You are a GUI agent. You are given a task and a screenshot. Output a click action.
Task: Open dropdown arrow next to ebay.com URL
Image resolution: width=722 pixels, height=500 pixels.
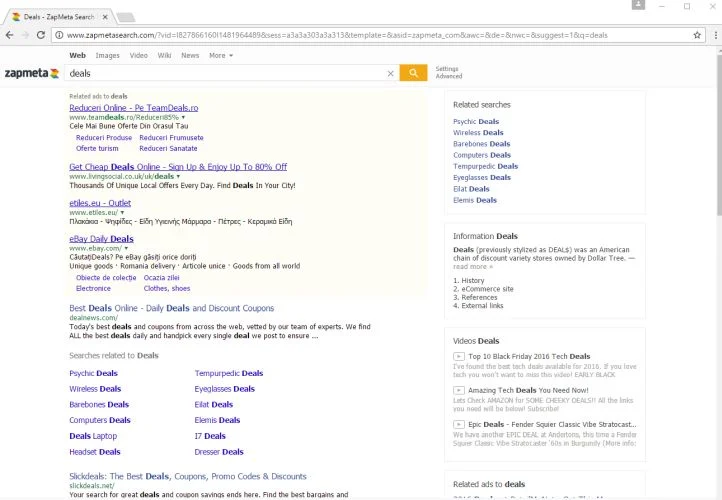point(126,248)
